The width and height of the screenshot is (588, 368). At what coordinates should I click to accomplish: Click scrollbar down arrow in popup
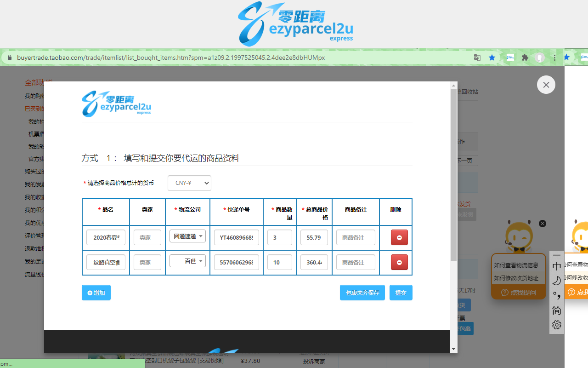[x=453, y=349]
